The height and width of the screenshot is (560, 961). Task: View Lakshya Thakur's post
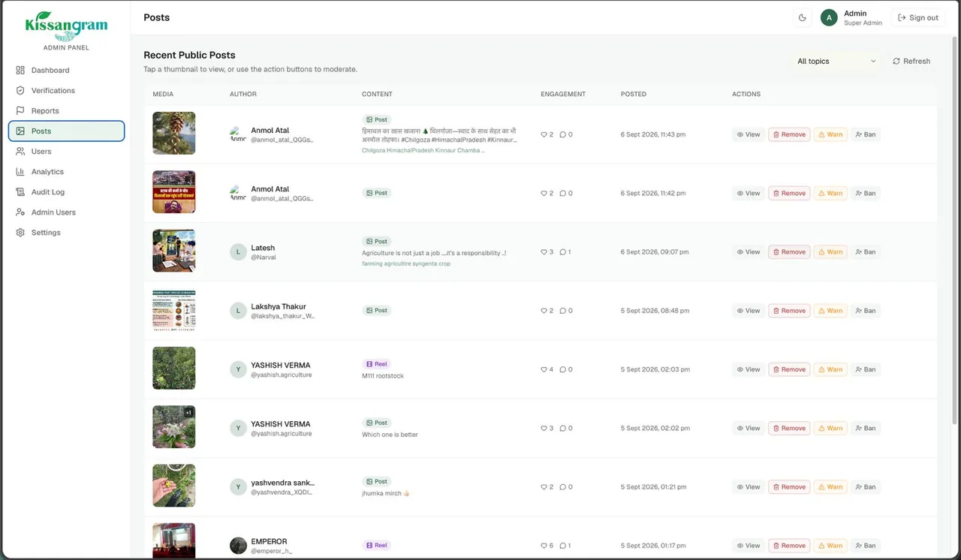point(749,311)
